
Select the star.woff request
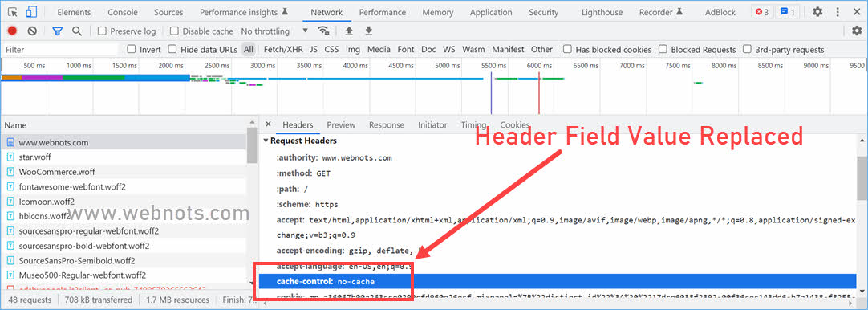[x=124, y=157]
